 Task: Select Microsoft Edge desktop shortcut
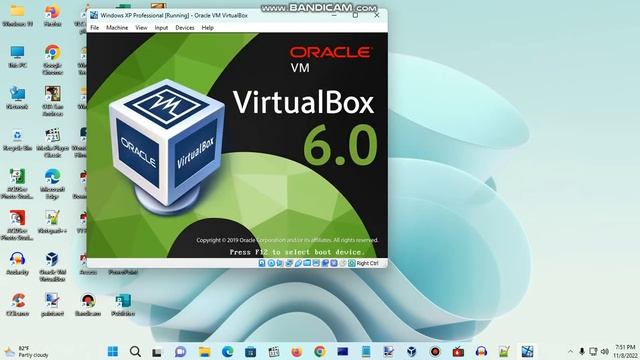(53, 184)
